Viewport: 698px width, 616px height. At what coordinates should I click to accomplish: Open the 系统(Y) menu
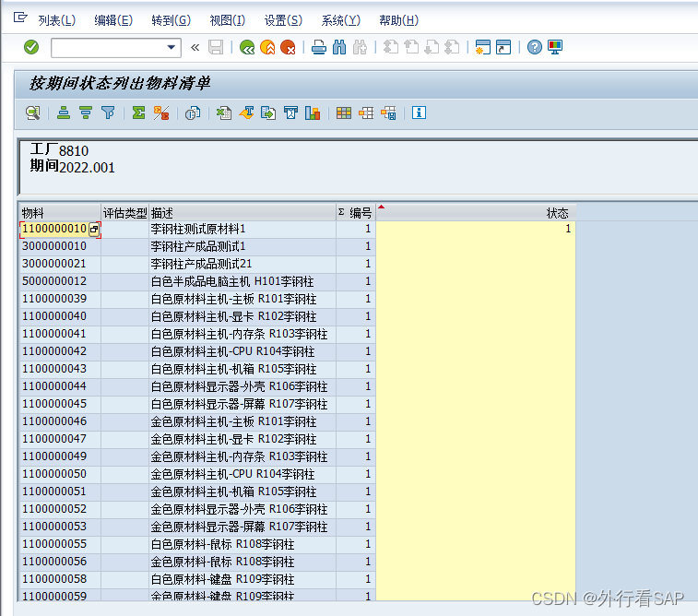341,20
